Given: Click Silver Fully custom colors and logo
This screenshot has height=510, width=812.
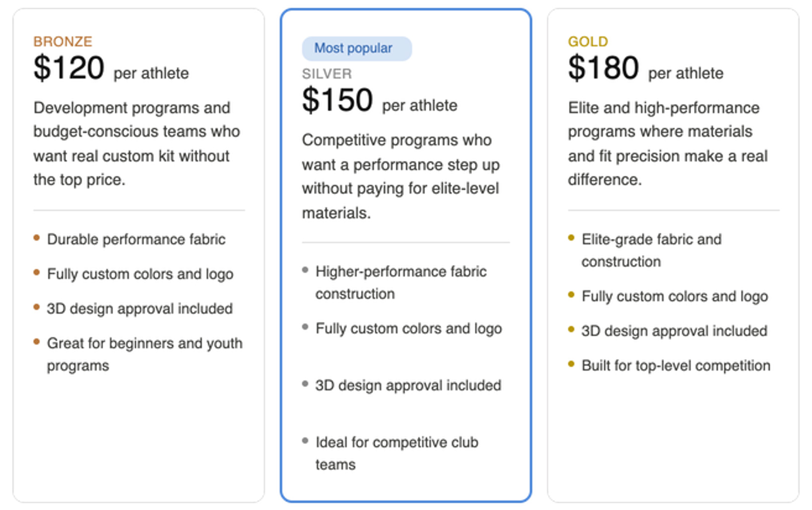Looking at the screenshot, I should 408,328.
